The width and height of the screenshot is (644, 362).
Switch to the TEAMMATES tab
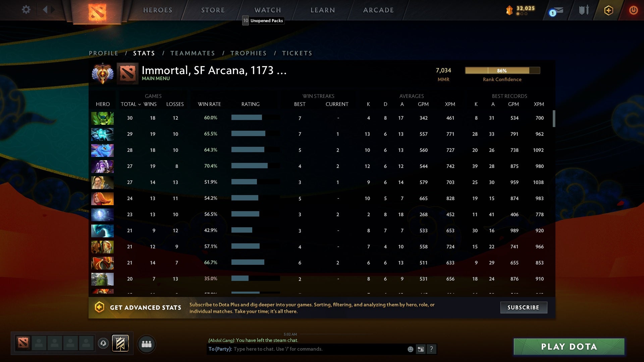(193, 53)
